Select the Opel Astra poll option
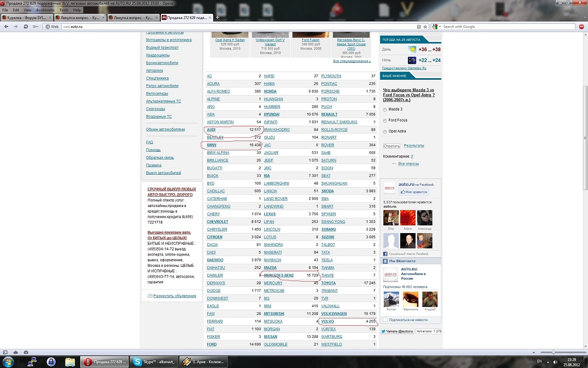This screenshot has height=368, width=588. pos(385,132)
